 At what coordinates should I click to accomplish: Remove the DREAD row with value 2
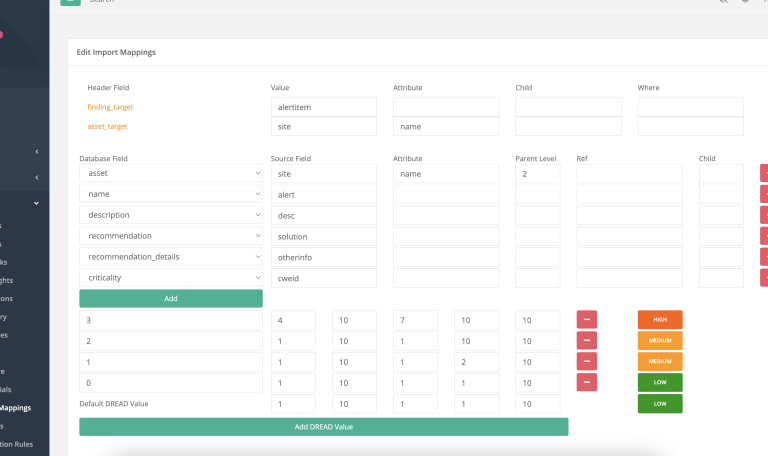(586, 340)
